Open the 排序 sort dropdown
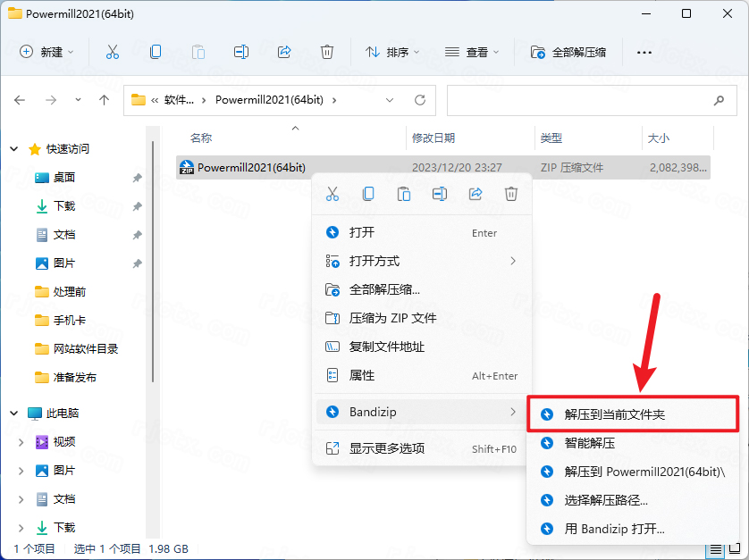Screen dimensions: 749x560 [392, 52]
